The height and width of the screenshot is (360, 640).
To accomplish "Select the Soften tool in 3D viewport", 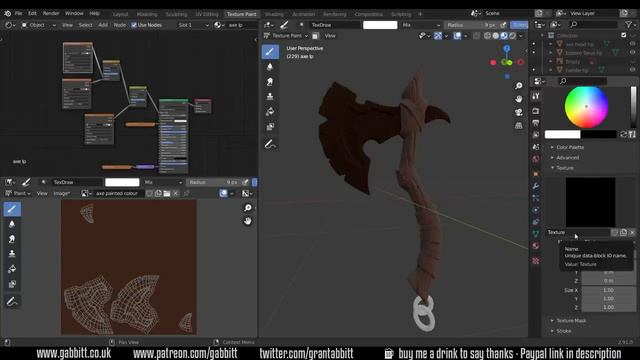I will coord(270,67).
